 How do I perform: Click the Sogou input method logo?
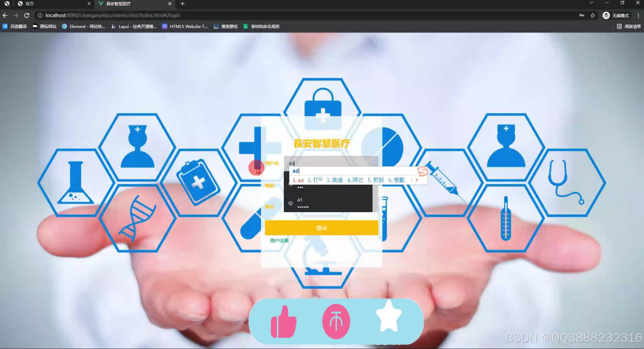pyautogui.click(x=422, y=172)
